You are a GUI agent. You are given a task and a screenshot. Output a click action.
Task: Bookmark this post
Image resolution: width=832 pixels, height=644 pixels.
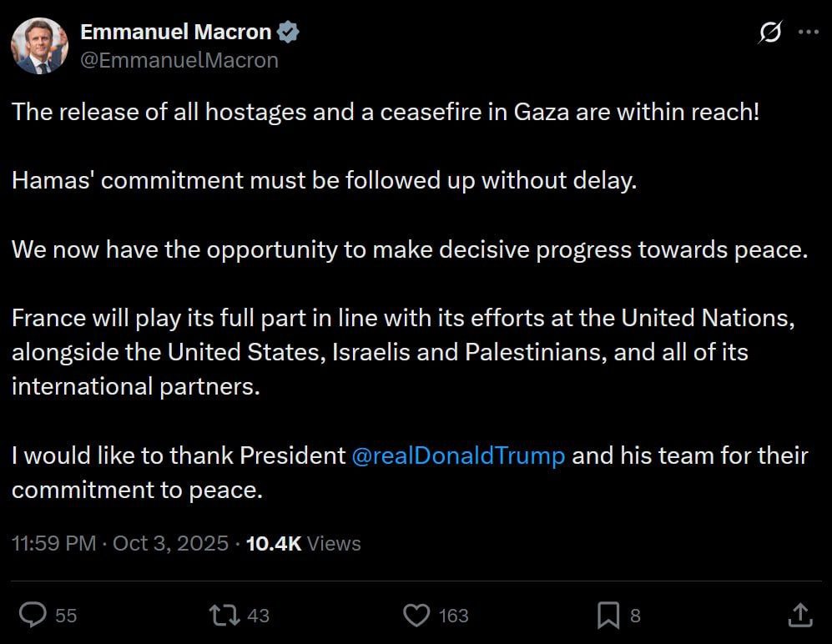click(x=608, y=616)
